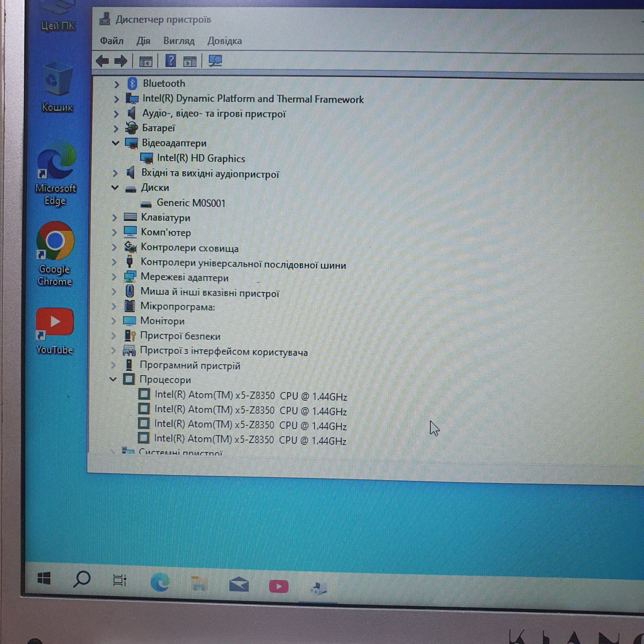
Task: Select Intel(R) HD Graphics device
Action: (x=201, y=158)
